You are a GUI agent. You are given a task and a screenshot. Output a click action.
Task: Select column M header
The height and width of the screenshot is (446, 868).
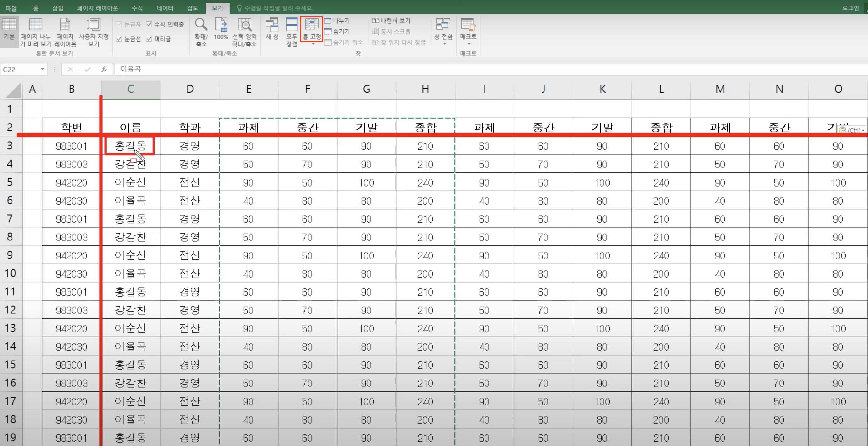pyautogui.click(x=720, y=89)
